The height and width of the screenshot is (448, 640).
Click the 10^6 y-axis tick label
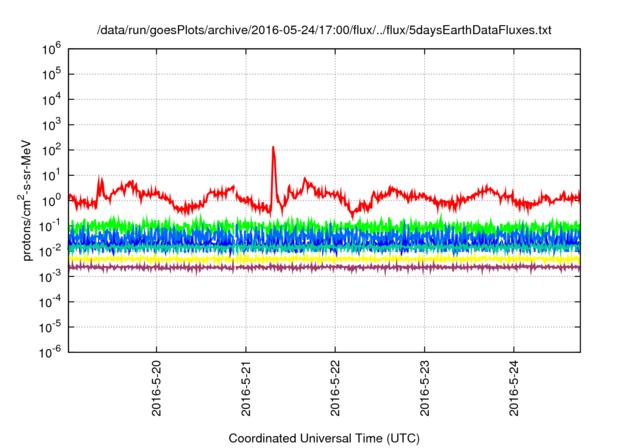coord(51,49)
